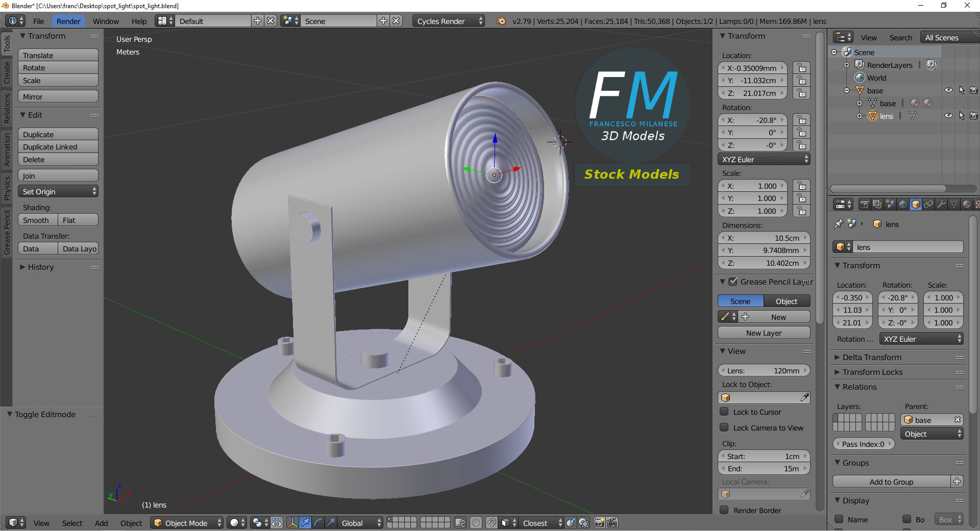
Task: Click the info editor type icon
Action: click(15, 21)
